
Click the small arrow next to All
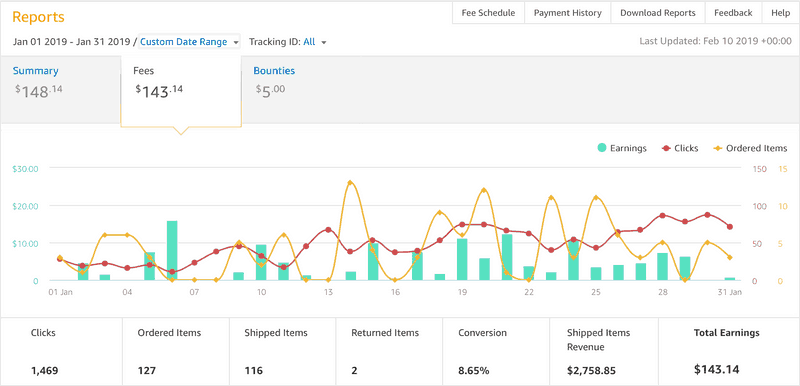pos(323,43)
